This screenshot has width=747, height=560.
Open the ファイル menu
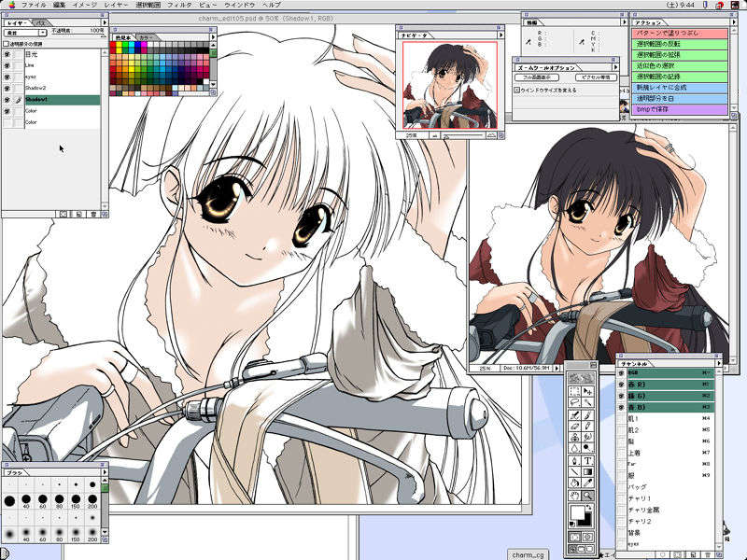point(34,5)
